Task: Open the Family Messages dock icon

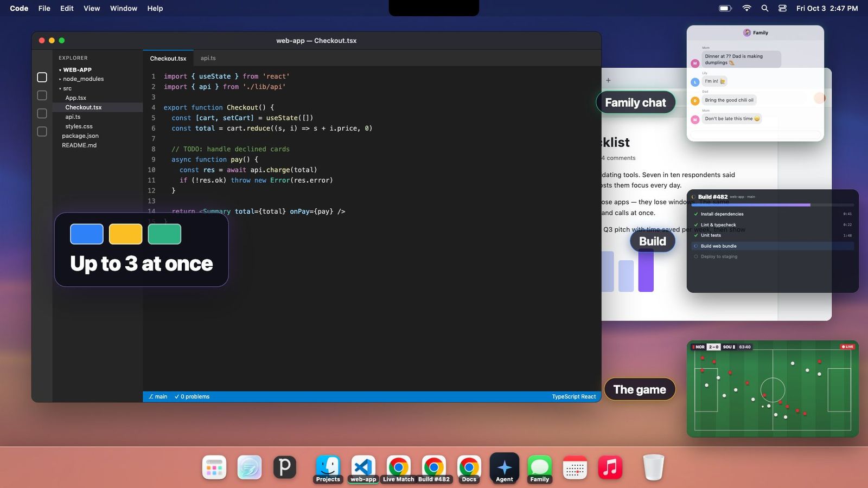Action: click(540, 467)
